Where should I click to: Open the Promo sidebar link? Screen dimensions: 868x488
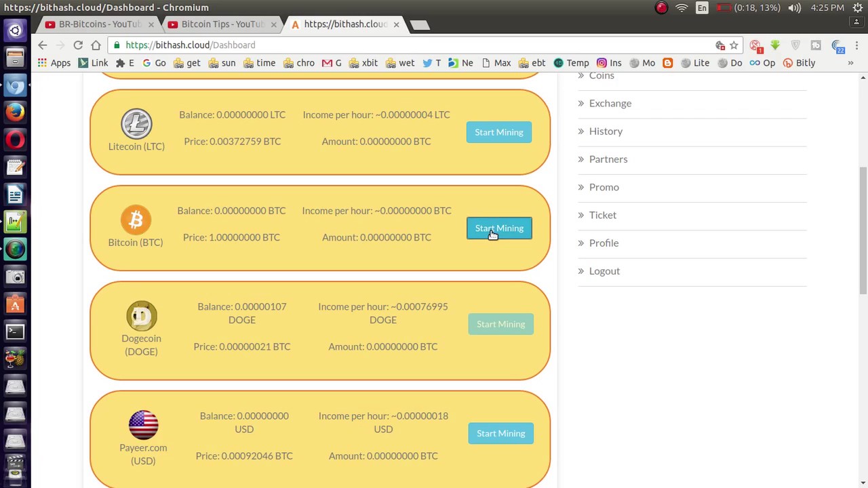pyautogui.click(x=604, y=187)
